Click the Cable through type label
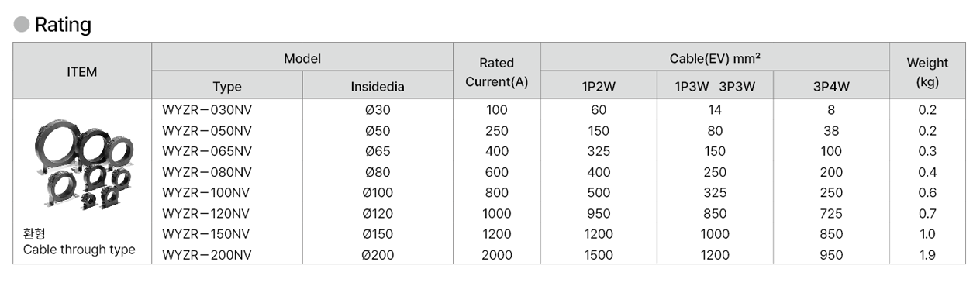The height and width of the screenshot is (286, 980). click(x=79, y=250)
